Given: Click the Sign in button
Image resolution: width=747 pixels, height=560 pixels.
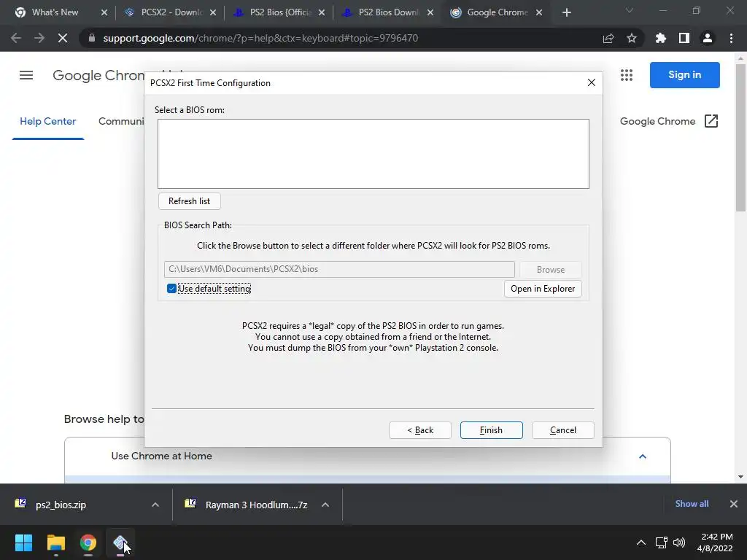Looking at the screenshot, I should point(684,75).
